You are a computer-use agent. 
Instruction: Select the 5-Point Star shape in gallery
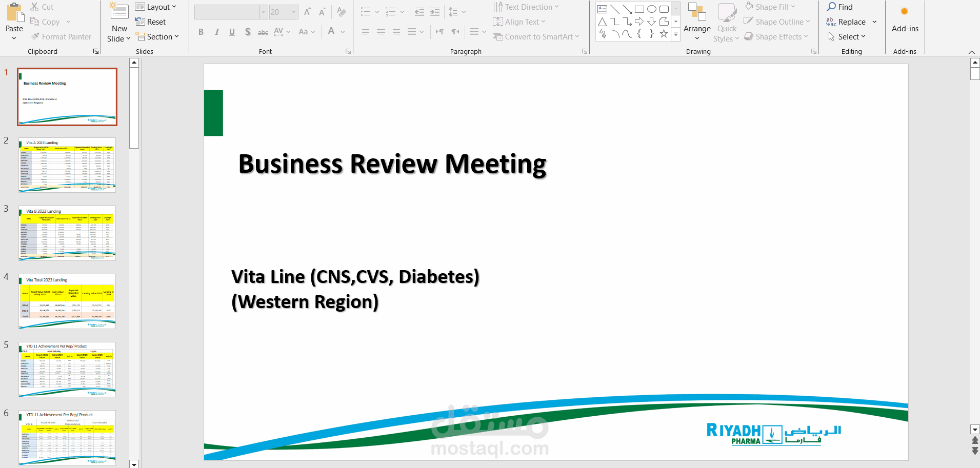coord(664,34)
